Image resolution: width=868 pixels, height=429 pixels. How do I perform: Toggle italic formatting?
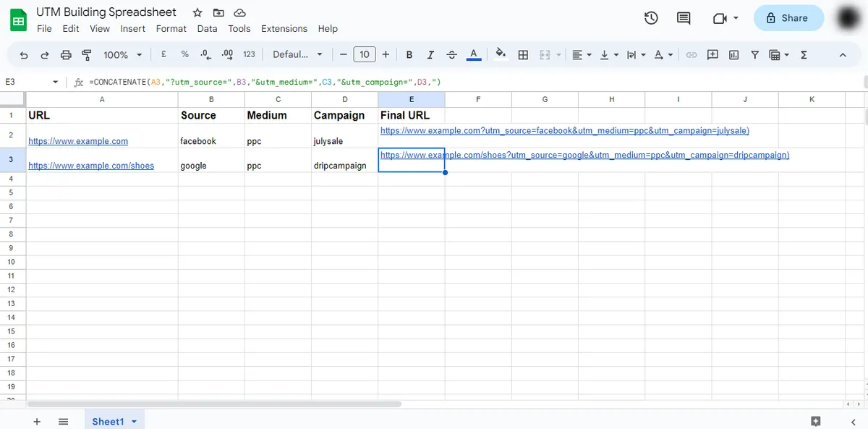pos(430,54)
